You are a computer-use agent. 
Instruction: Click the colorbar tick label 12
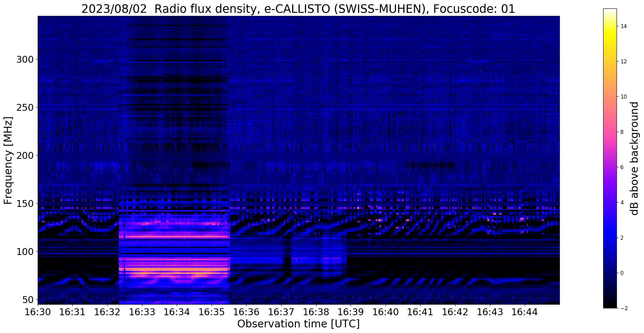click(x=623, y=61)
